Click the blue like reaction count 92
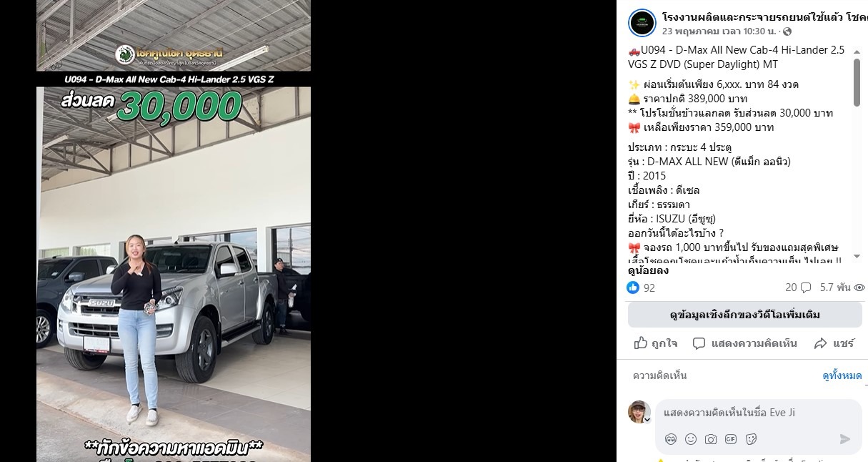868x462 pixels. [641, 287]
